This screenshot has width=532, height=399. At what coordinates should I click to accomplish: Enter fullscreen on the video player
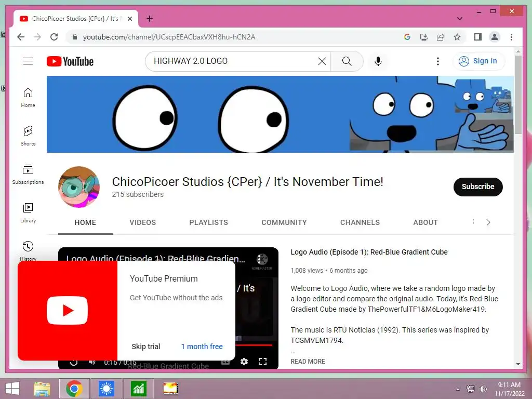point(262,362)
